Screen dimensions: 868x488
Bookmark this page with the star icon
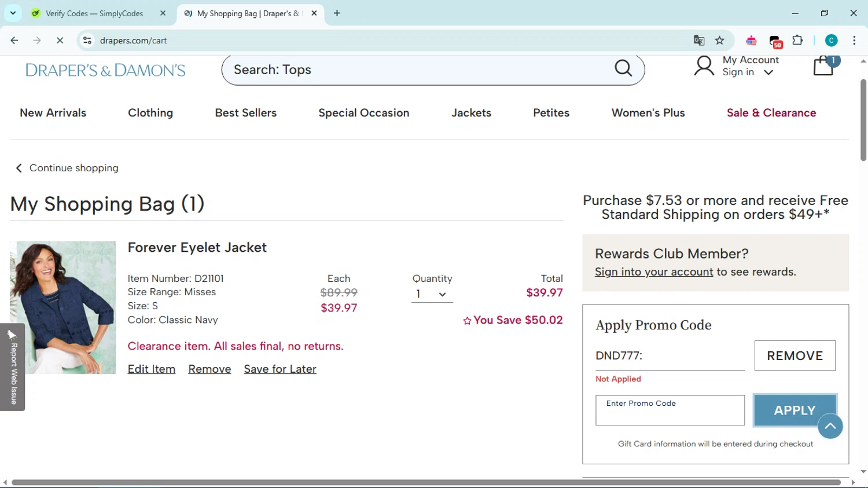pyautogui.click(x=720, y=41)
